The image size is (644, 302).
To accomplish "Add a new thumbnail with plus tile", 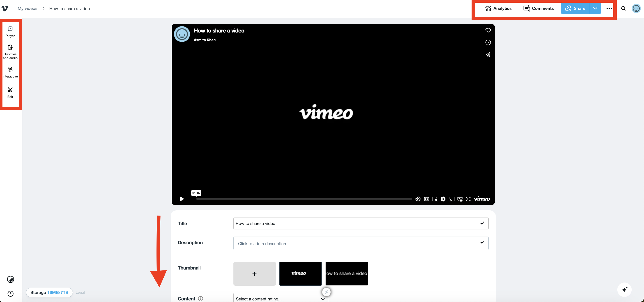I will pos(254,274).
